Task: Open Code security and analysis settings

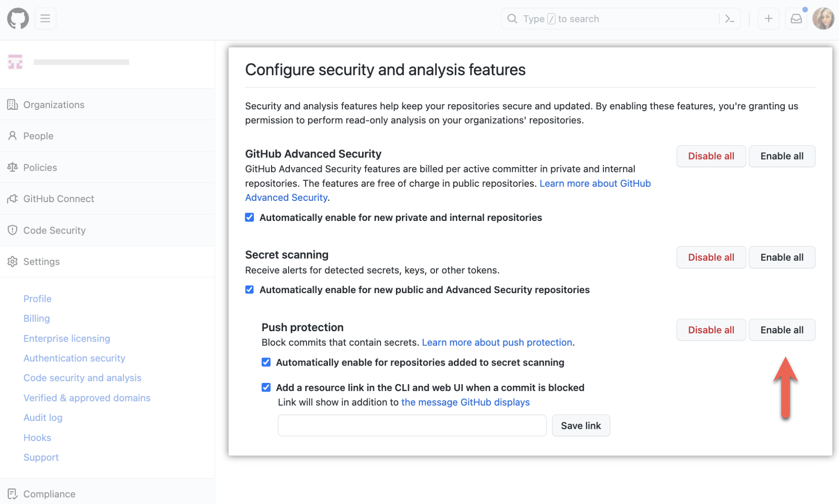Action: click(82, 378)
